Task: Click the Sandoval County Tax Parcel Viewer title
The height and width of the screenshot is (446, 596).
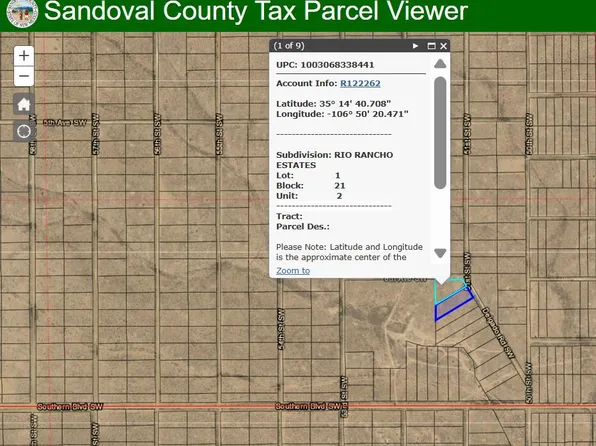Action: [256, 11]
